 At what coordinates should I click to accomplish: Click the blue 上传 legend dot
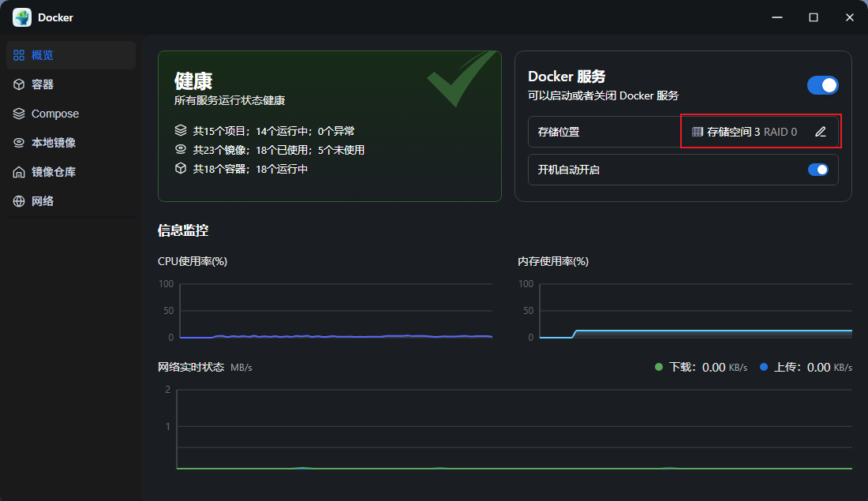[x=764, y=367]
